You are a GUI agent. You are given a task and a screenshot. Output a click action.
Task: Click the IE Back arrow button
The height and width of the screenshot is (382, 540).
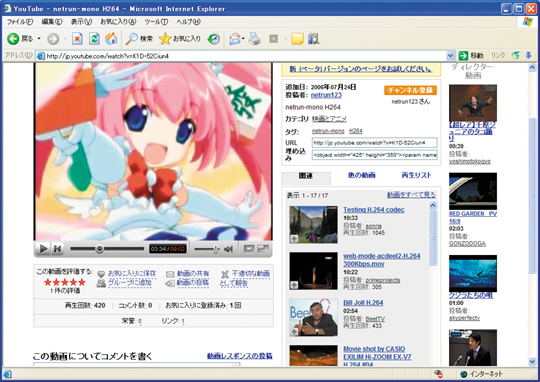coord(13,39)
